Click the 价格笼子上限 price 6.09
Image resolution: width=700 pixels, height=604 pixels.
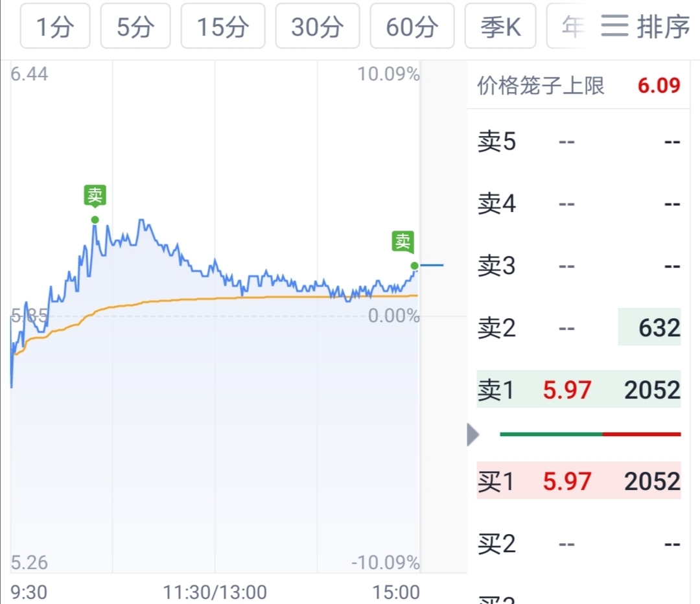(659, 86)
